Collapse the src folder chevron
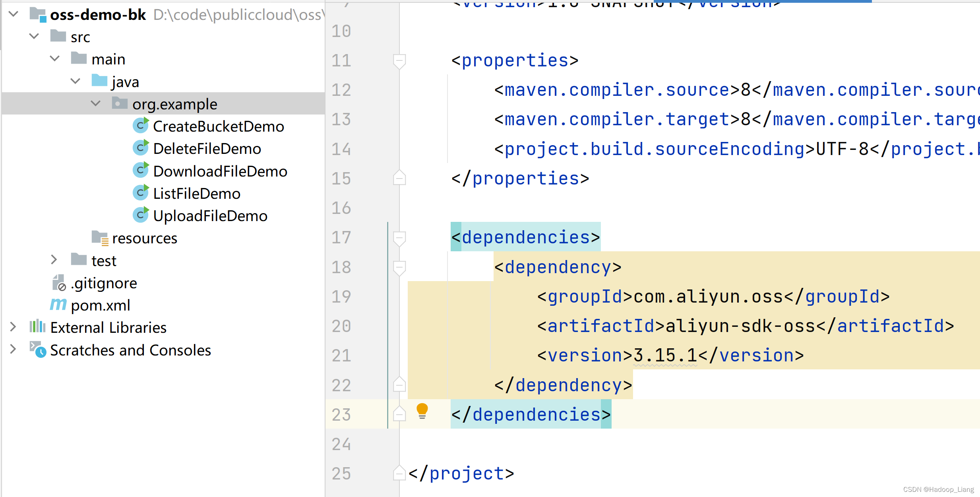The width and height of the screenshot is (980, 497). pos(34,37)
